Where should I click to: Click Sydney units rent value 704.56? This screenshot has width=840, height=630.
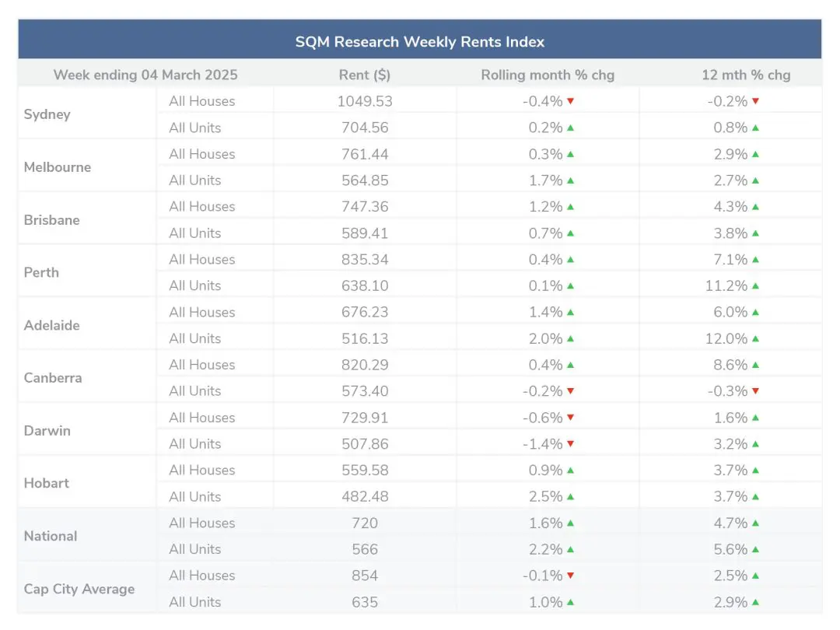(365, 128)
